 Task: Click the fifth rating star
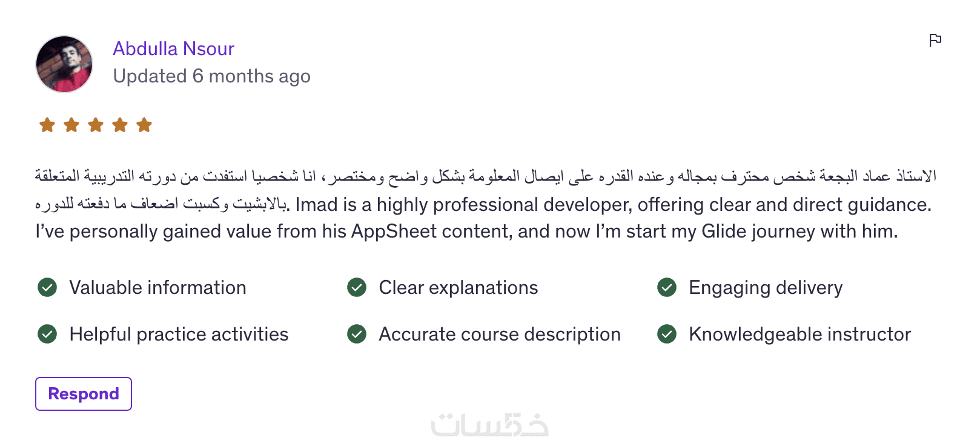[x=144, y=125]
